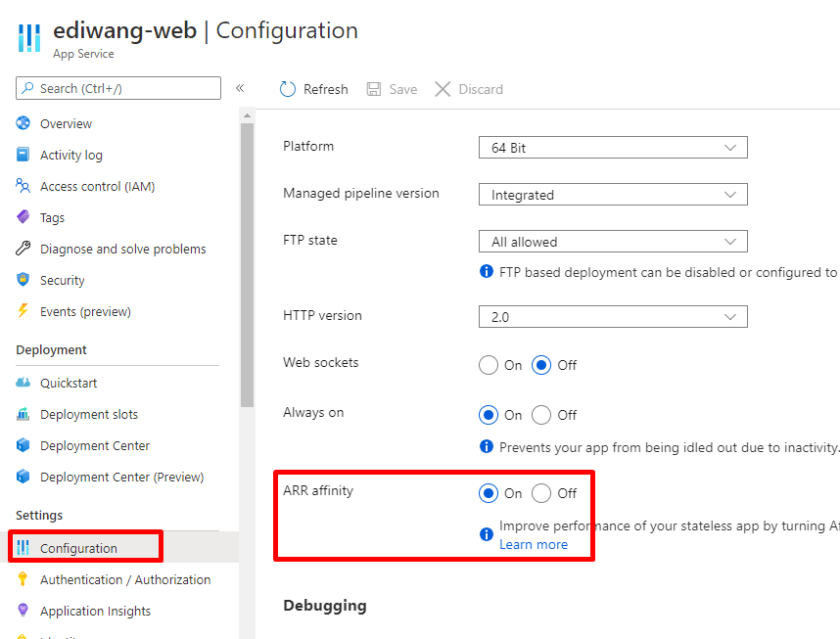Click the Refresh button label

coord(325,89)
